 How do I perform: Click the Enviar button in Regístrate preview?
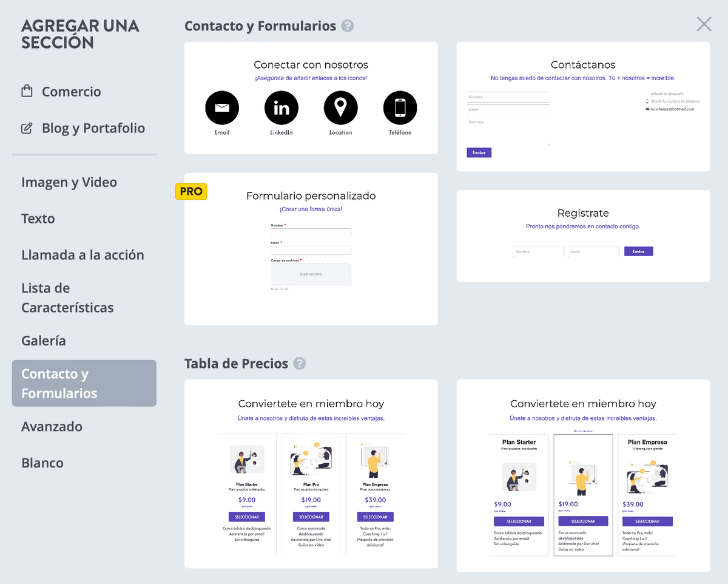coord(638,251)
